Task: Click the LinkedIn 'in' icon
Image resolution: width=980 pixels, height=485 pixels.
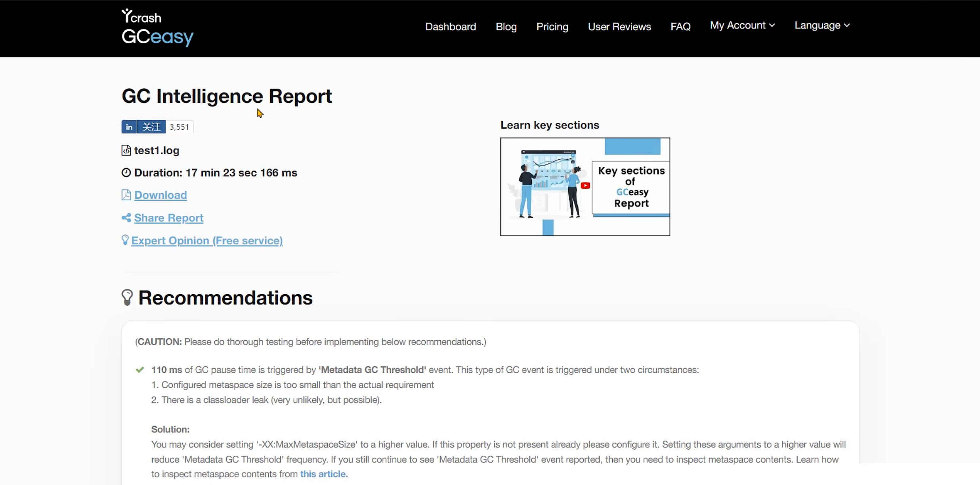Action: [x=129, y=127]
